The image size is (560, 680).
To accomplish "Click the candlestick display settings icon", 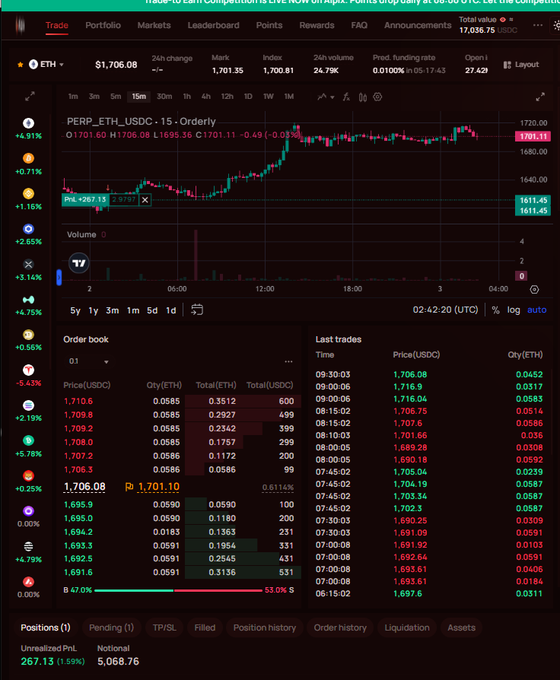I will [x=363, y=97].
